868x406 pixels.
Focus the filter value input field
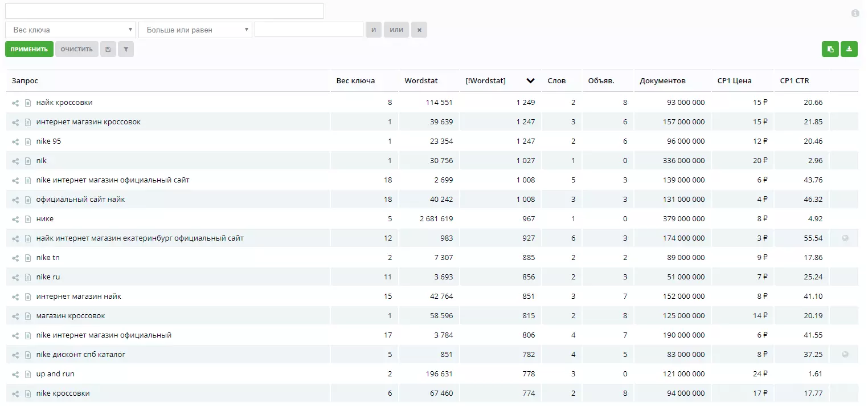(309, 30)
